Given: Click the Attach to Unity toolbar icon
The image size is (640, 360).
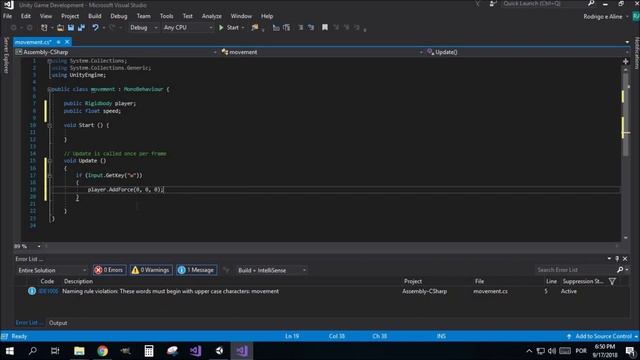Looking at the screenshot, I should pos(255,28).
